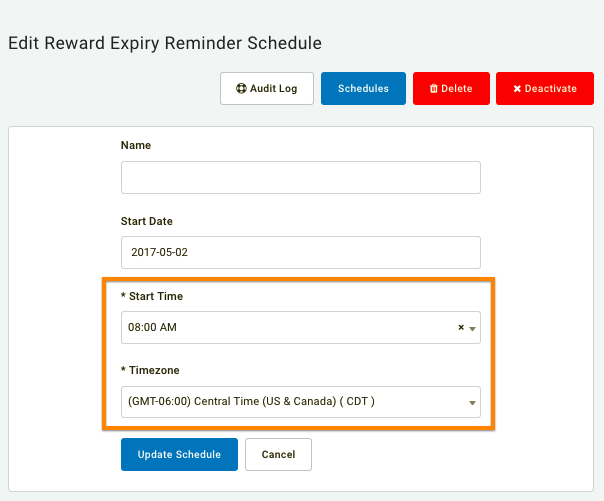Click the Update Schedule button

coord(180,454)
